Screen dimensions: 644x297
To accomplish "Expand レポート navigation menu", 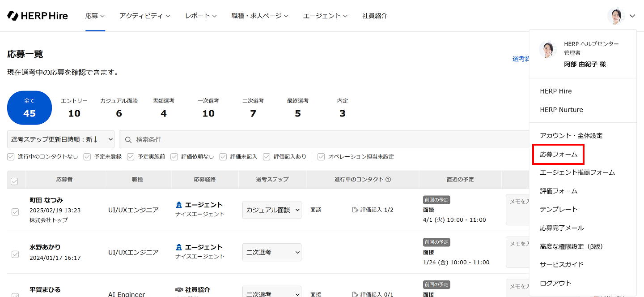I will pyautogui.click(x=201, y=16).
